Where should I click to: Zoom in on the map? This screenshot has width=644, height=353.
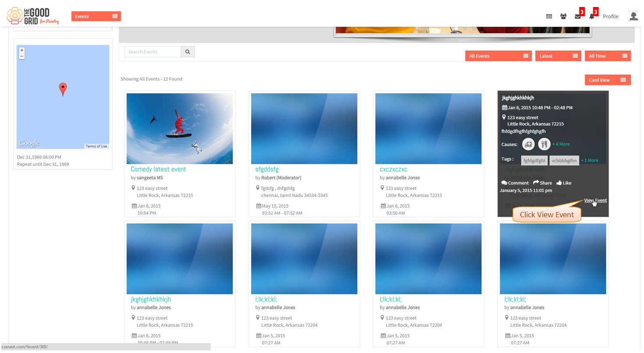click(x=22, y=50)
